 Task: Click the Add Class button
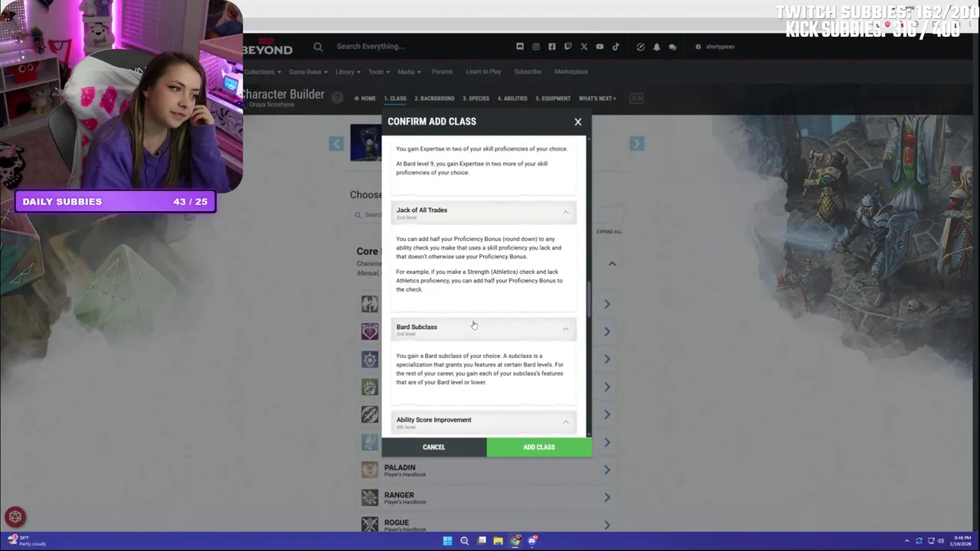pyautogui.click(x=539, y=447)
